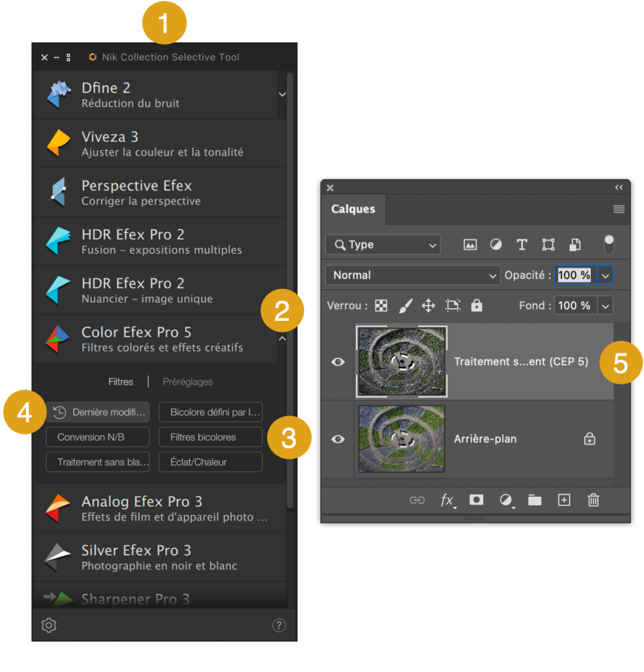
Task: Click the Silver Efex Pro 3 icon
Action: pos(58,557)
